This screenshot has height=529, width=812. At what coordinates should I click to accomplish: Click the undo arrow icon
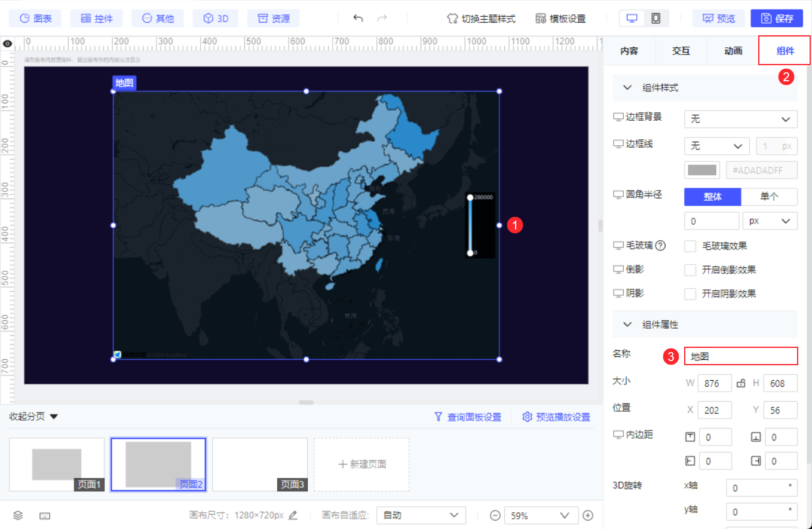pyautogui.click(x=358, y=19)
